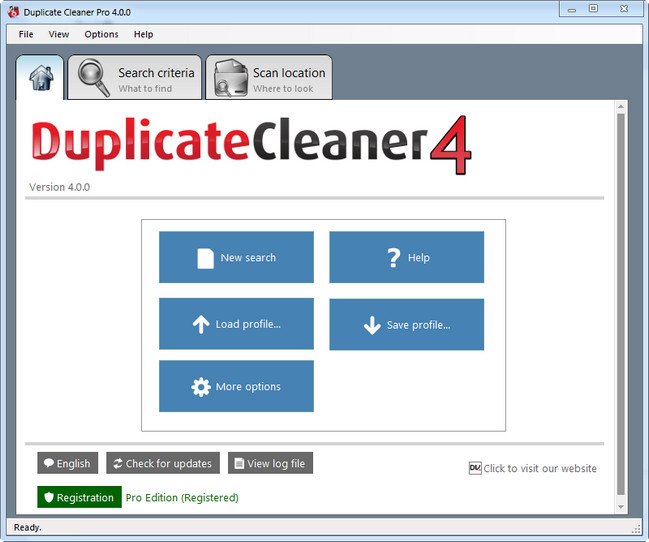Minimize the Duplicate Cleaner window
The height and width of the screenshot is (542, 649).
(572, 9)
